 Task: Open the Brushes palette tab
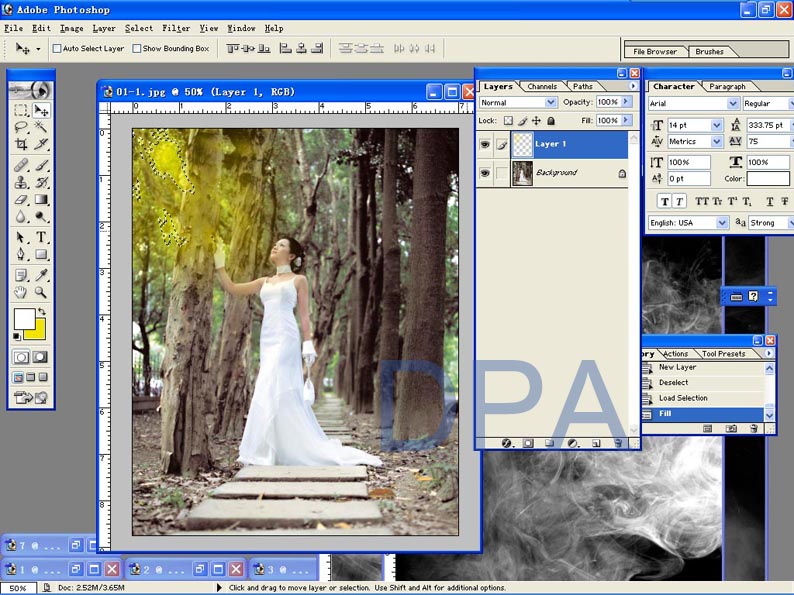coord(709,52)
